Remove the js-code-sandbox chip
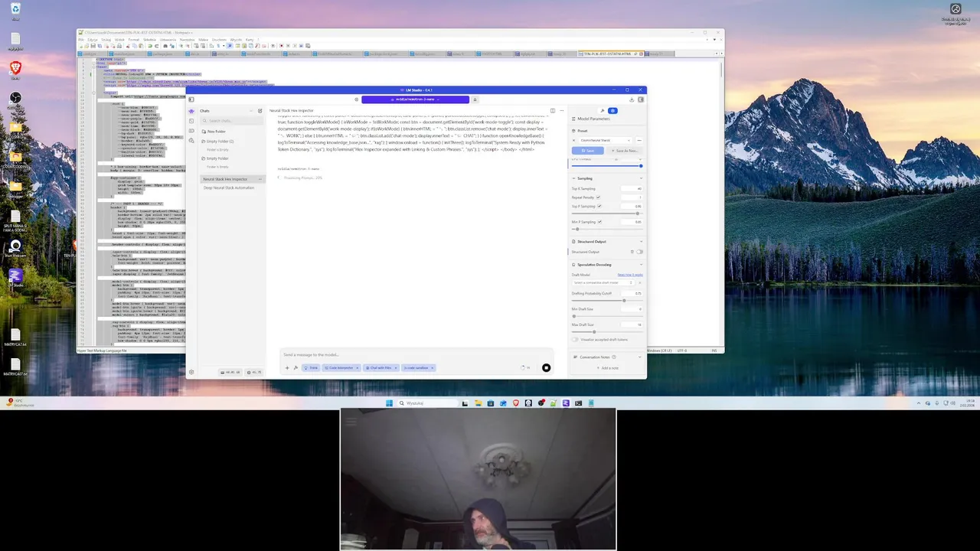980x551 pixels. tap(432, 368)
